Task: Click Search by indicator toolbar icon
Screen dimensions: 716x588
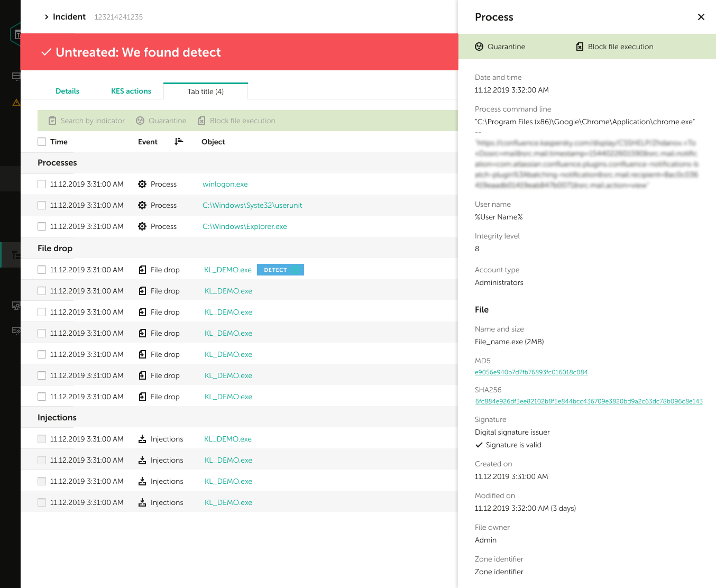Action: tap(52, 121)
